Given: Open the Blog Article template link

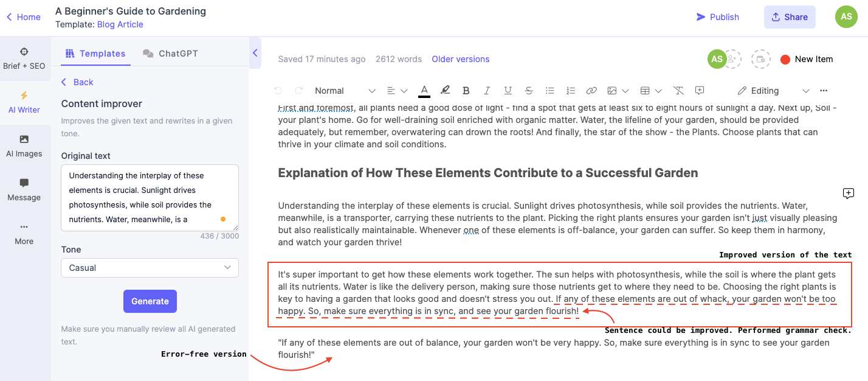Looking at the screenshot, I should pyautogui.click(x=120, y=24).
